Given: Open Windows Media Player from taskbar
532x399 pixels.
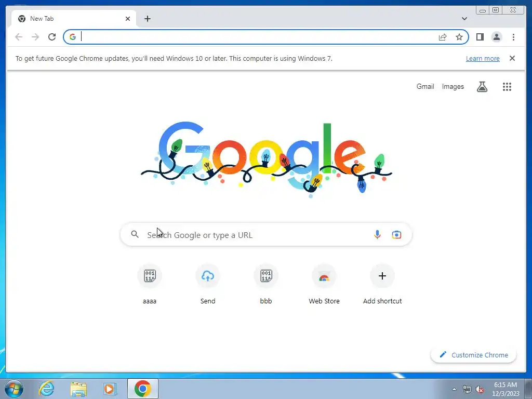Looking at the screenshot, I should pyautogui.click(x=110, y=389).
